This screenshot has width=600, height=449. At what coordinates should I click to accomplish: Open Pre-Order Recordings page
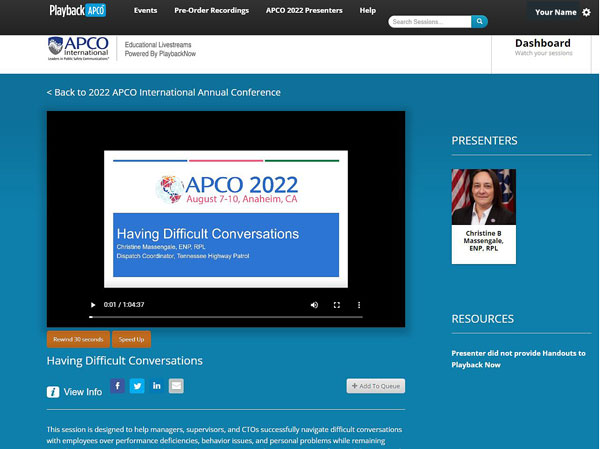212,10
